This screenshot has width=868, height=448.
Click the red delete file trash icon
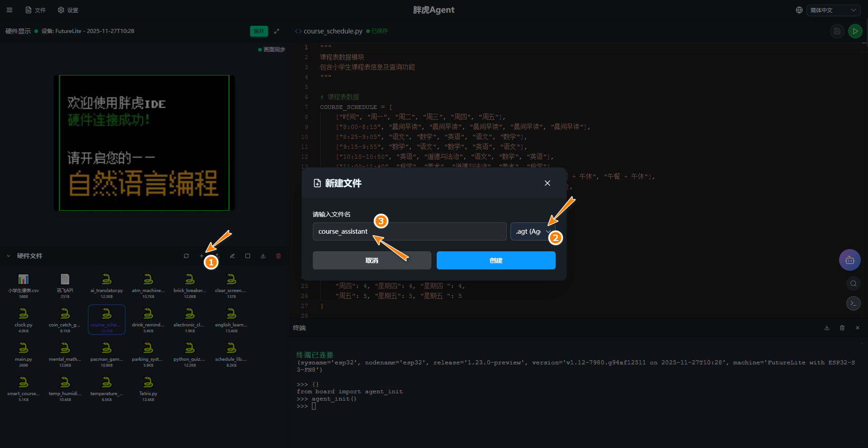tap(278, 256)
